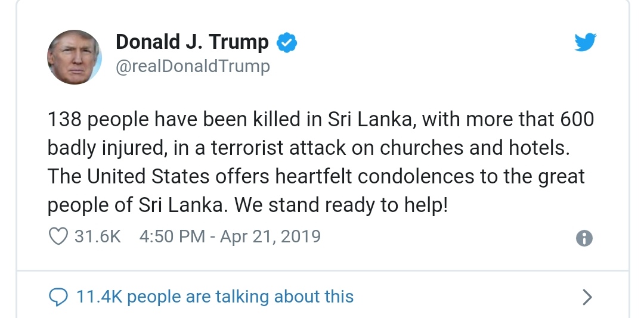Click the Twitter bird logo
The height and width of the screenshot is (318, 644).
coord(585,42)
